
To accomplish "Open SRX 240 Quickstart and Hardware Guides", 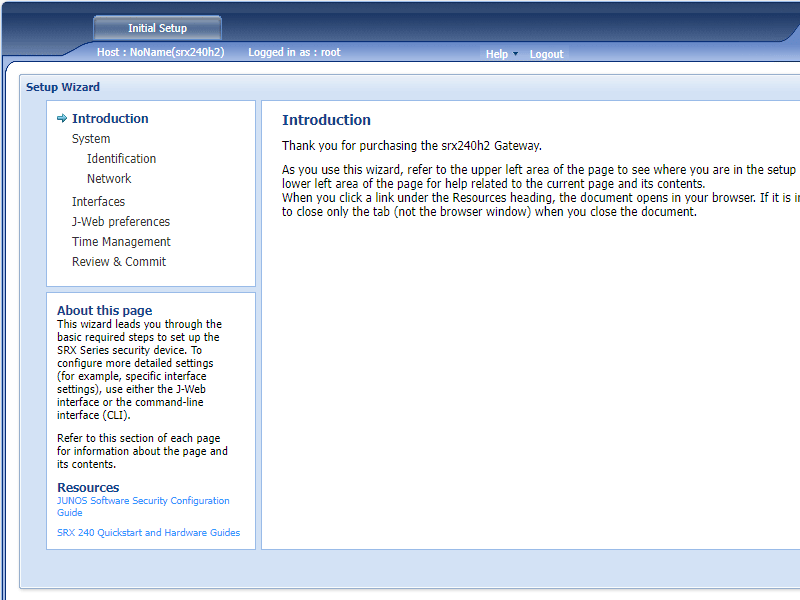I will coord(148,533).
